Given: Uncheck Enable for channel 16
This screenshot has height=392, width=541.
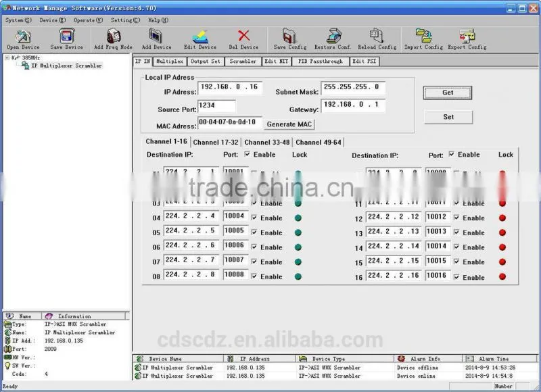Looking at the screenshot, I should click(456, 277).
